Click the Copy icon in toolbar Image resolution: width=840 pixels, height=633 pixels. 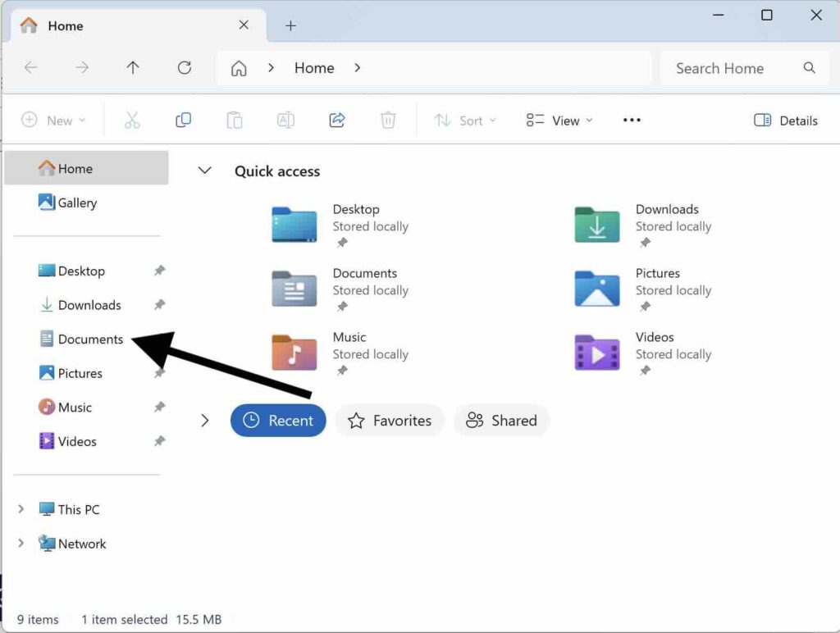(x=183, y=121)
